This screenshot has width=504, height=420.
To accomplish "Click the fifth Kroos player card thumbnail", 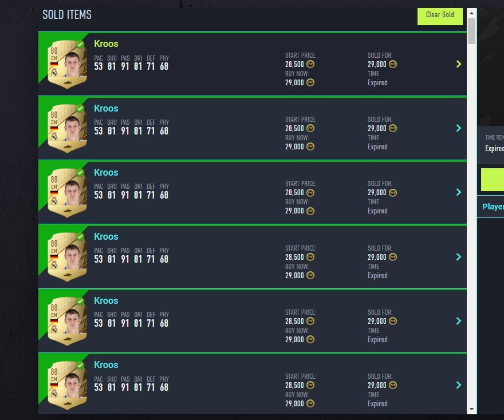I will 67,322.
